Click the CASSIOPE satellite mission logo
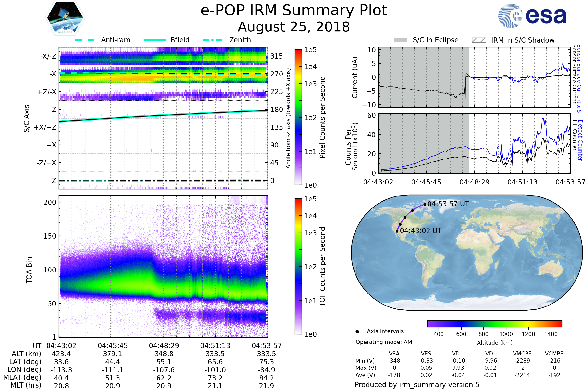Screen dimensions: 588x392 coord(65,18)
